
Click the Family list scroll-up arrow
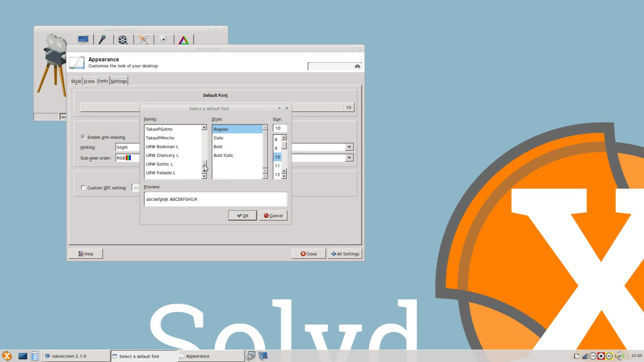pyautogui.click(x=204, y=128)
